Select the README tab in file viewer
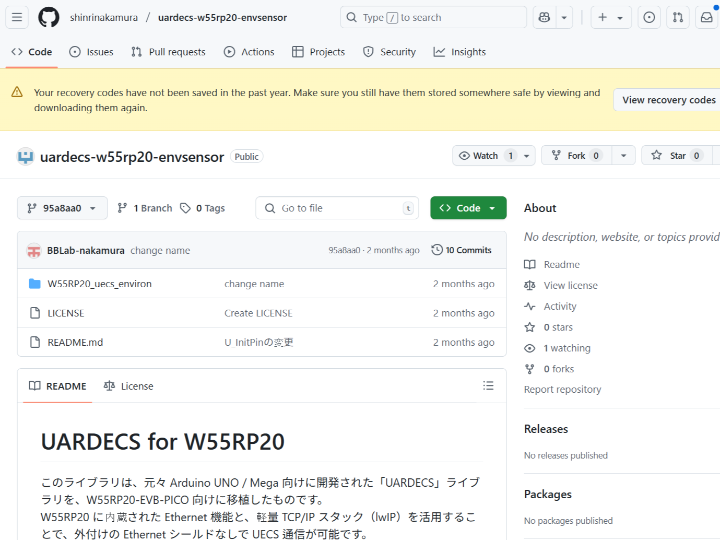The height and width of the screenshot is (540, 720). click(x=57, y=386)
